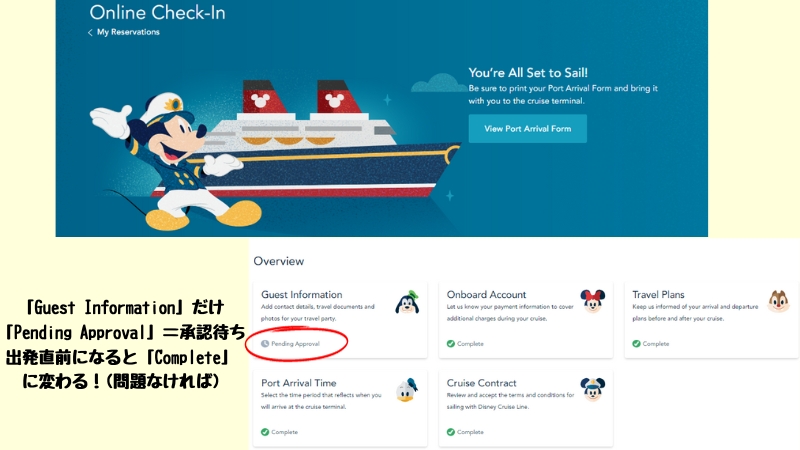Click the Online Check-In page title
Viewport: 800px width, 450px height.
(x=157, y=13)
